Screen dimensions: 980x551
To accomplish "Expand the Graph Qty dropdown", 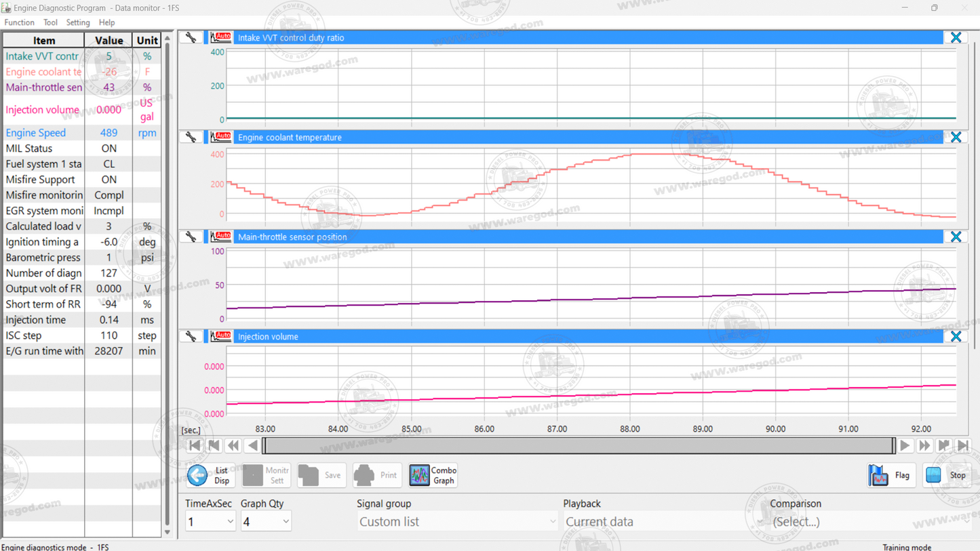I will (x=266, y=521).
